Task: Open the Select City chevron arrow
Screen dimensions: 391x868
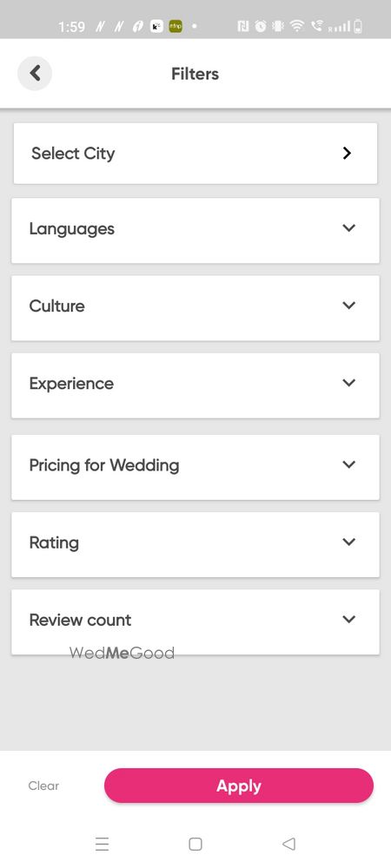Action: tap(347, 154)
